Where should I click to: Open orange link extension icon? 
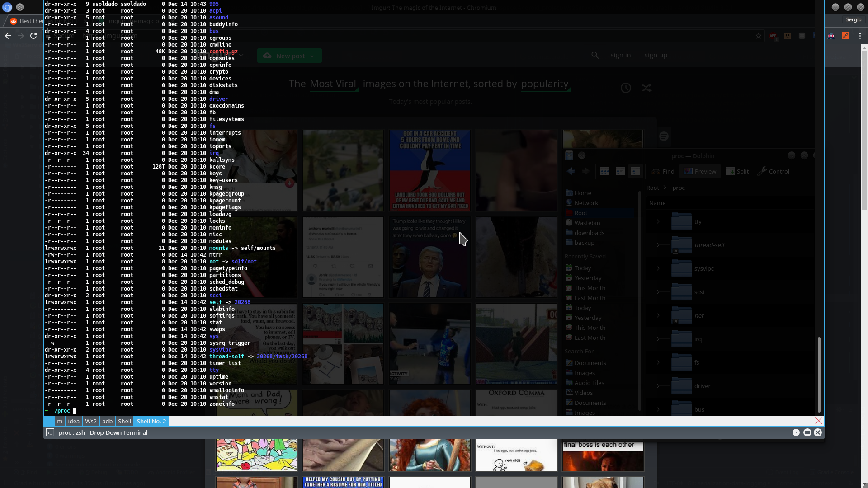point(845,36)
